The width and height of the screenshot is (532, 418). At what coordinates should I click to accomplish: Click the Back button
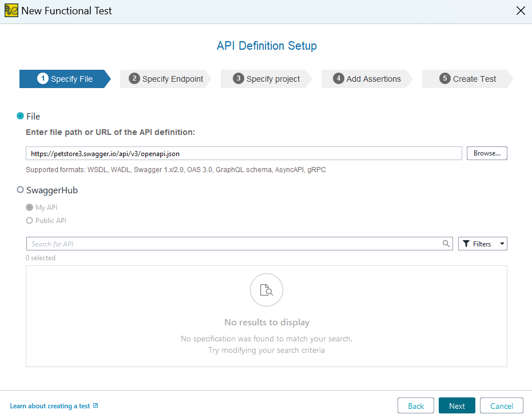[415, 405]
